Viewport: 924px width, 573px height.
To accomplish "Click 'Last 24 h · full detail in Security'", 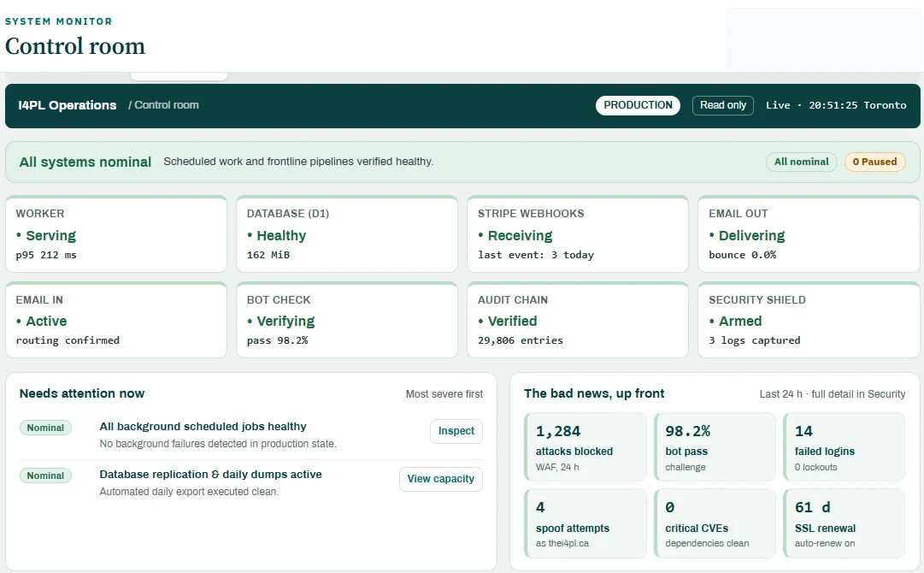I will 832,393.
